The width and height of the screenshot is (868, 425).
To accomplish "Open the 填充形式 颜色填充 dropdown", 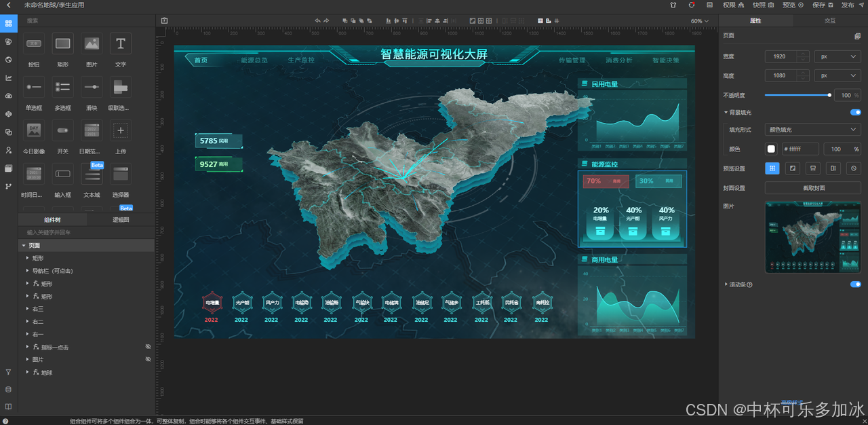I will click(x=812, y=129).
